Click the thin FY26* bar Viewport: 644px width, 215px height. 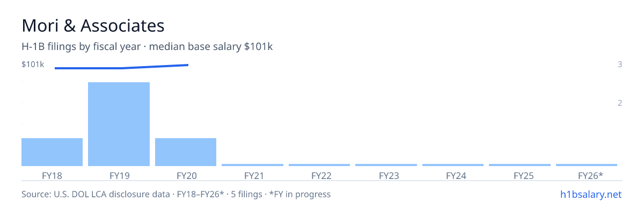[x=587, y=164]
